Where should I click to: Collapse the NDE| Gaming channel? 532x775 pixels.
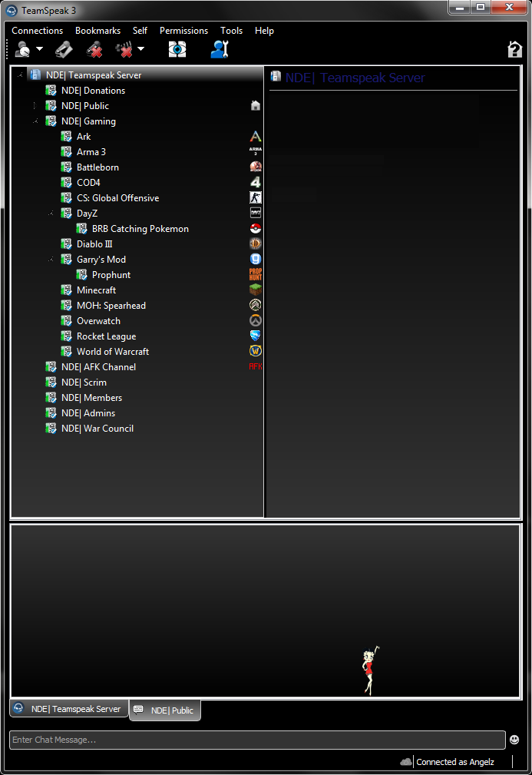tap(35, 121)
